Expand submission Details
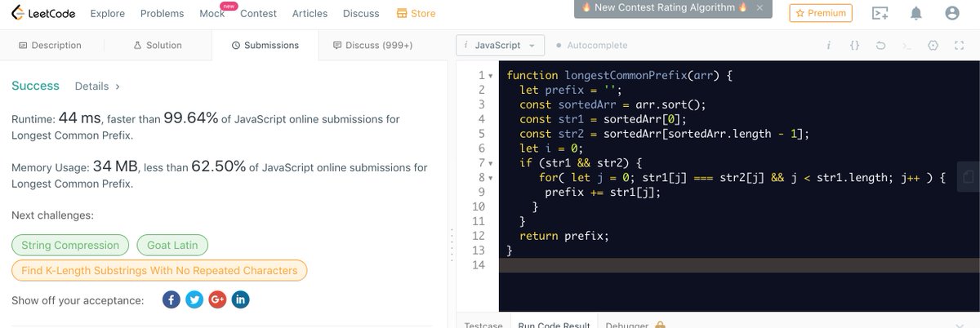Viewport: 980px width, 328px height. 97,86
